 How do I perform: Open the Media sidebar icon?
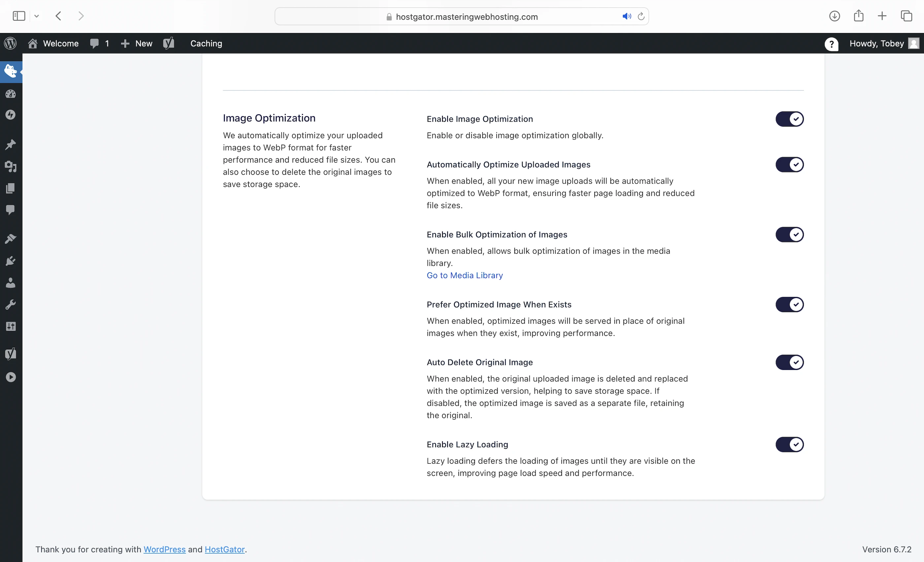pyautogui.click(x=11, y=166)
